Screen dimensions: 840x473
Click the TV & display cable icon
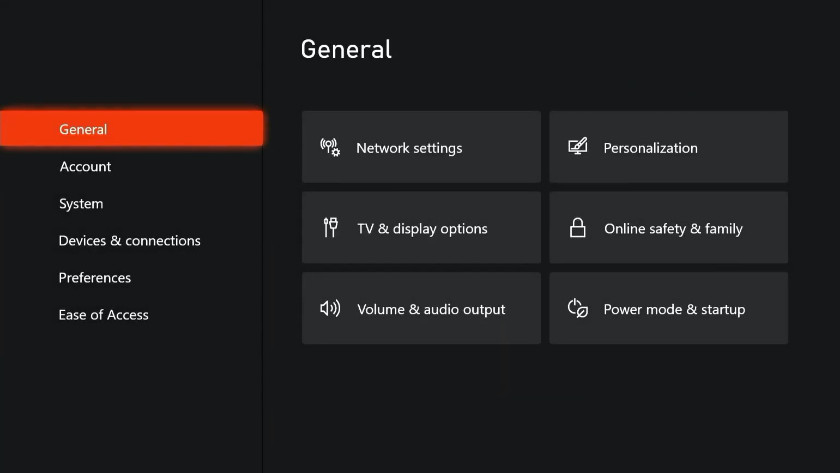coord(331,227)
